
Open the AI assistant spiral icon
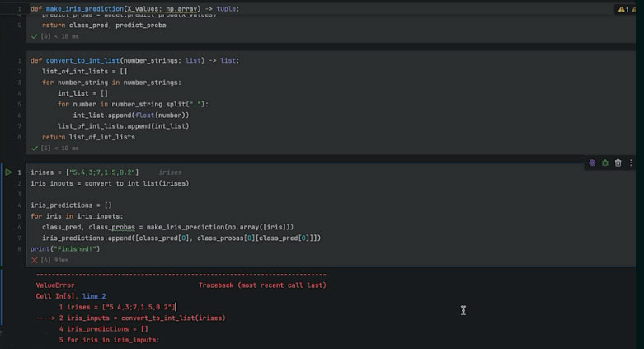tap(592, 163)
